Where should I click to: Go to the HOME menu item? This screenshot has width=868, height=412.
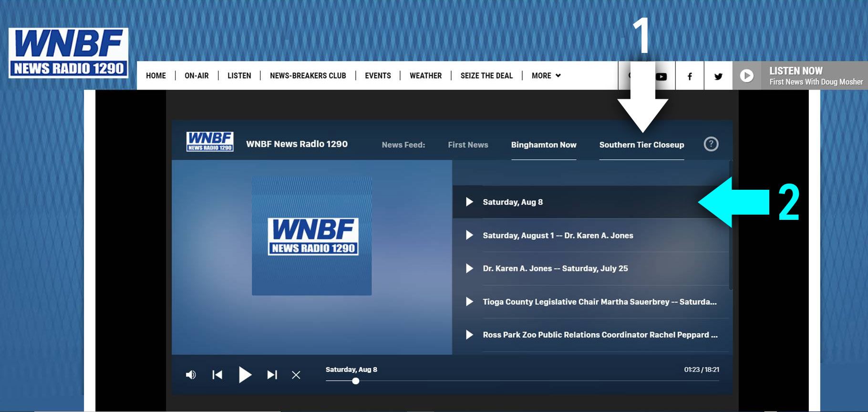[x=156, y=76]
